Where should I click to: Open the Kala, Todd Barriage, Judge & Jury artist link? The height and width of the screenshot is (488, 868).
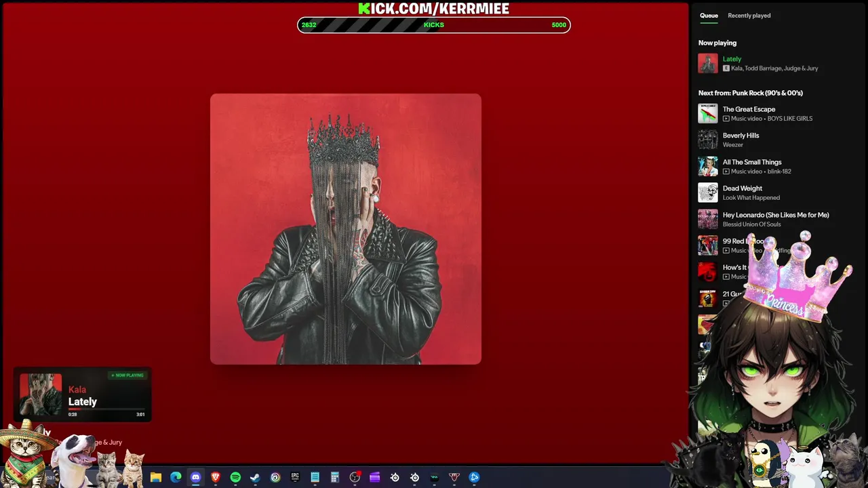pos(774,68)
